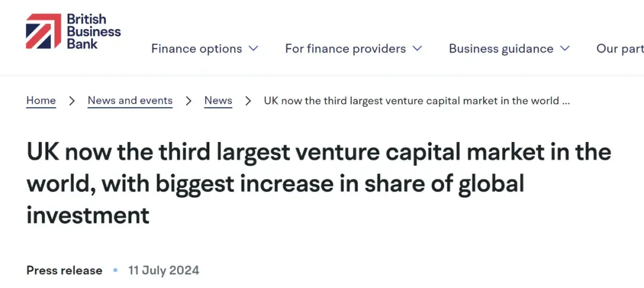Go to the Home breadcrumb link
This screenshot has width=644, height=288.
[x=41, y=101]
